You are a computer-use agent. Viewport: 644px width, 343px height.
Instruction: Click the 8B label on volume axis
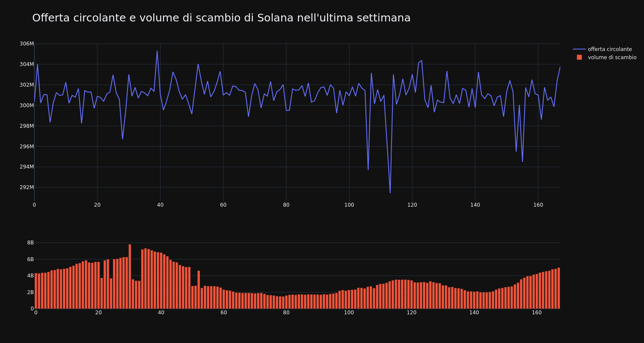(x=30, y=243)
